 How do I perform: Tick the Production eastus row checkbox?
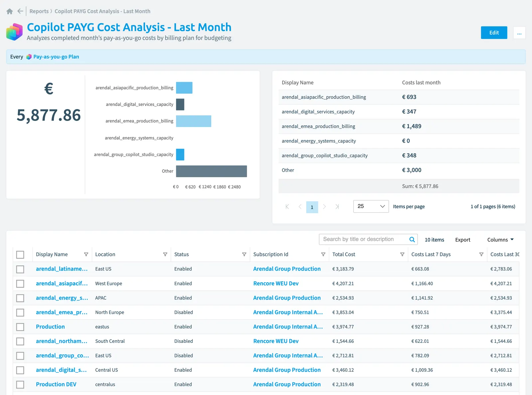[20, 327]
